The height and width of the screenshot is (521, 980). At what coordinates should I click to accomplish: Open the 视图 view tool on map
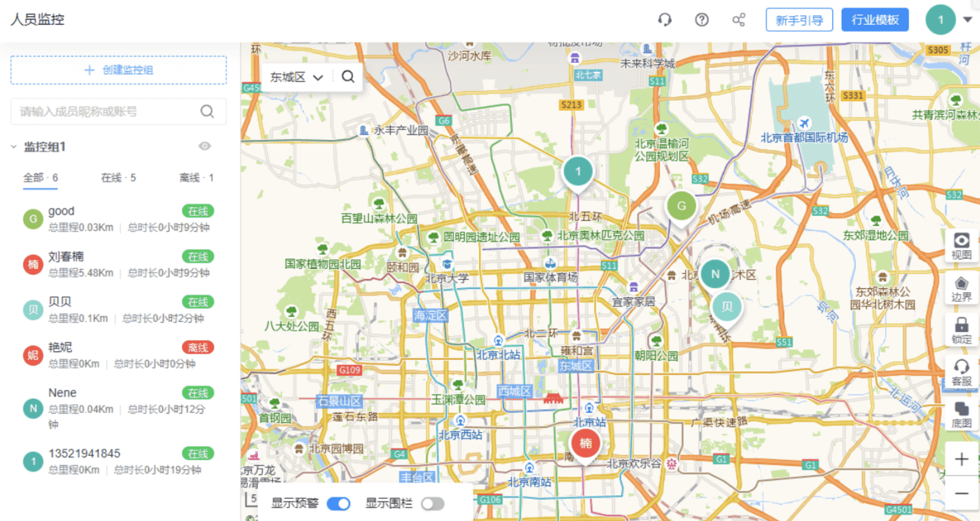pyautogui.click(x=961, y=246)
